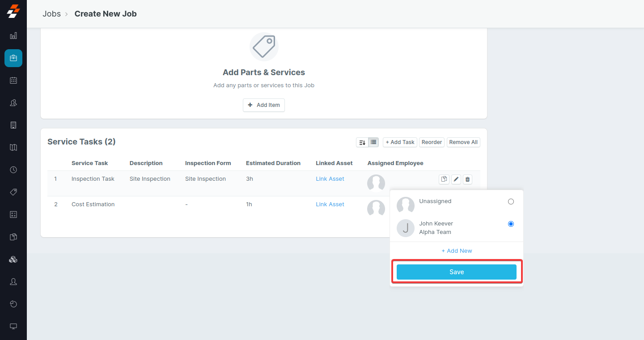This screenshot has width=644, height=340.
Task: Click Link Asset for Cost Estimation
Action: pos(330,204)
